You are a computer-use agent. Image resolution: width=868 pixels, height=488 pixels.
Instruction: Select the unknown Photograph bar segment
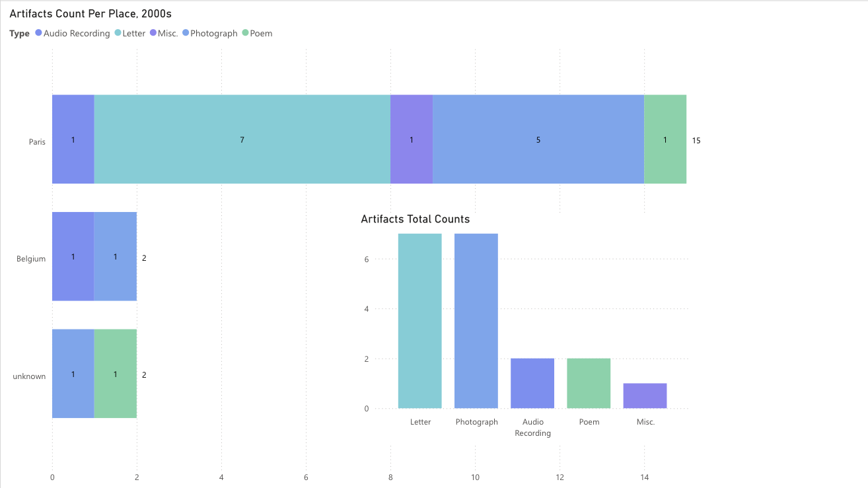[x=73, y=374]
